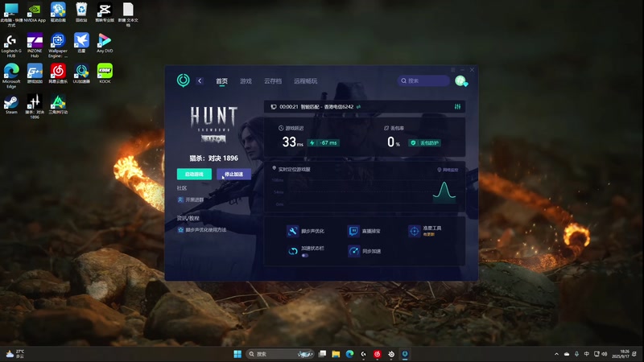644x362 pixels.
Task: Select the UU加速器 desktop shortcut
Action: (x=81, y=73)
